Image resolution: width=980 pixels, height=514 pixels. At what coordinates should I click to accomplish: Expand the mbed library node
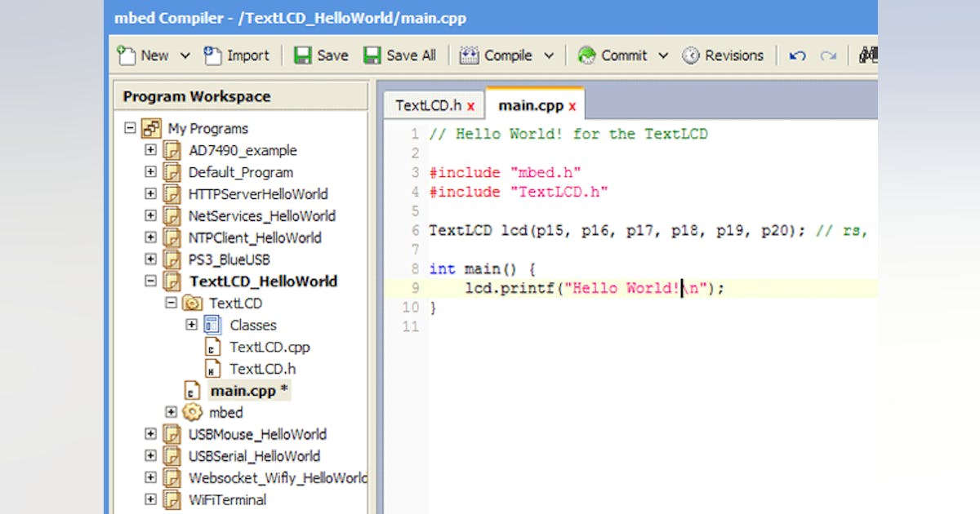click(171, 412)
